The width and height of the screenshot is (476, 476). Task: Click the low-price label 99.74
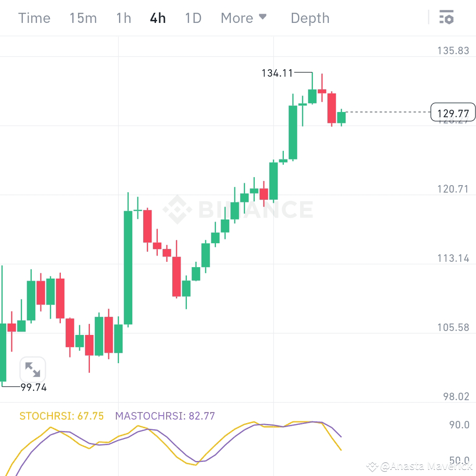[33, 388]
